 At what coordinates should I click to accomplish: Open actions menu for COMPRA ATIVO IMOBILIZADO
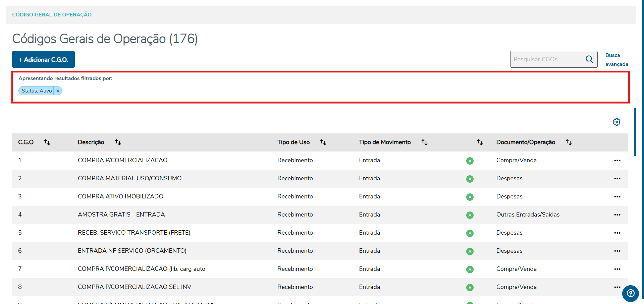click(x=617, y=197)
